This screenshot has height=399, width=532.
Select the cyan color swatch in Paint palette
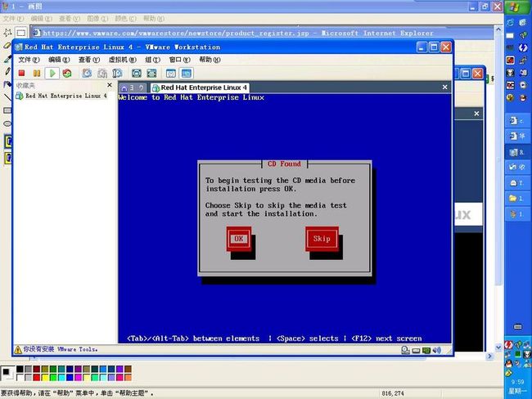coord(61,377)
